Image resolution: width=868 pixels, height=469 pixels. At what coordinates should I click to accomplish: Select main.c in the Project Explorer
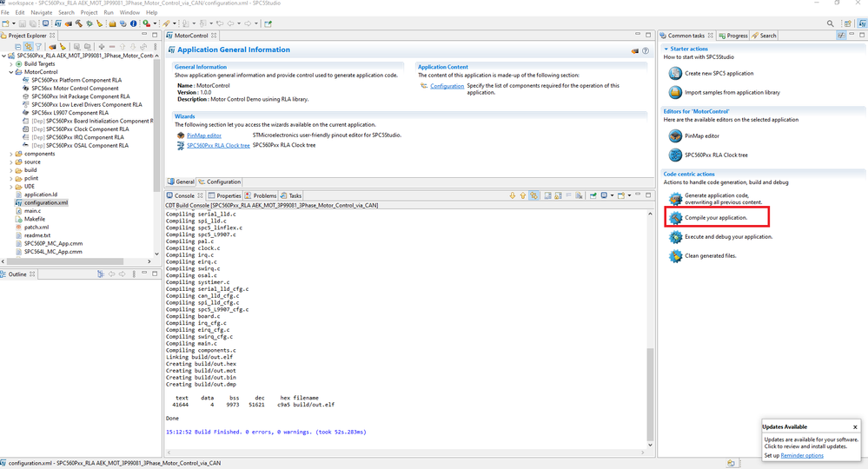32,211
